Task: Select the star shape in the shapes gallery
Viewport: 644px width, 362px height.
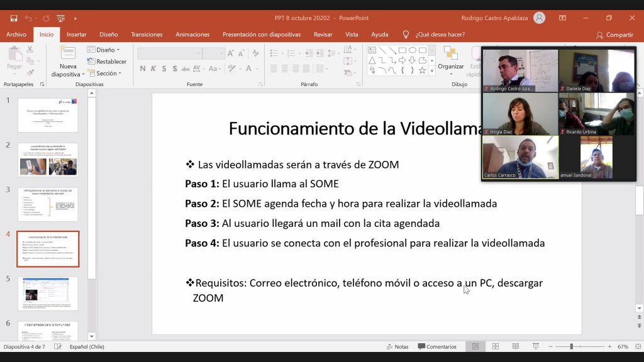Action: coord(422,70)
